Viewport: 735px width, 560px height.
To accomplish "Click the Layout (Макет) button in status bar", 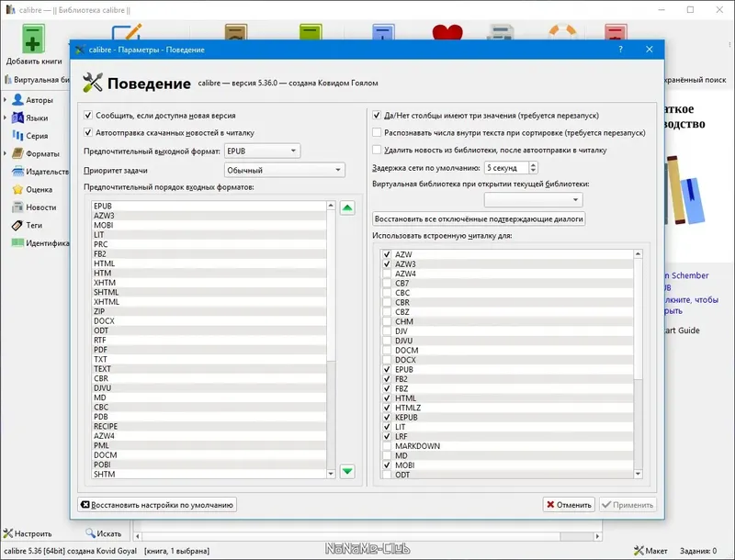I will pos(650,551).
